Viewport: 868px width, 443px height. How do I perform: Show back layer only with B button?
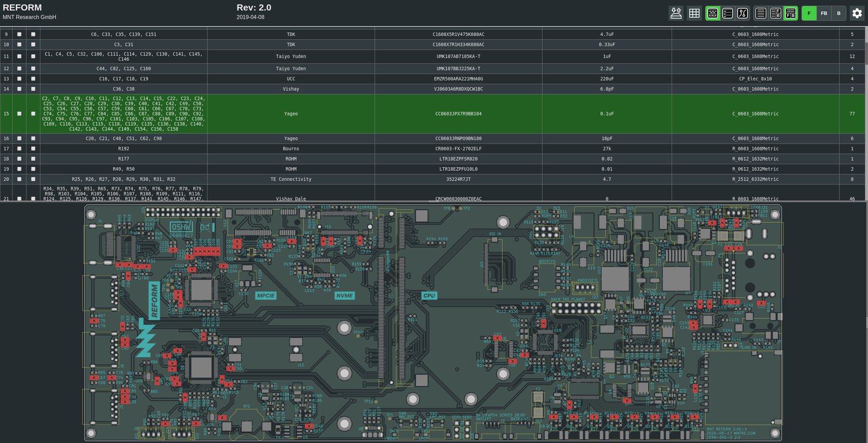point(839,13)
